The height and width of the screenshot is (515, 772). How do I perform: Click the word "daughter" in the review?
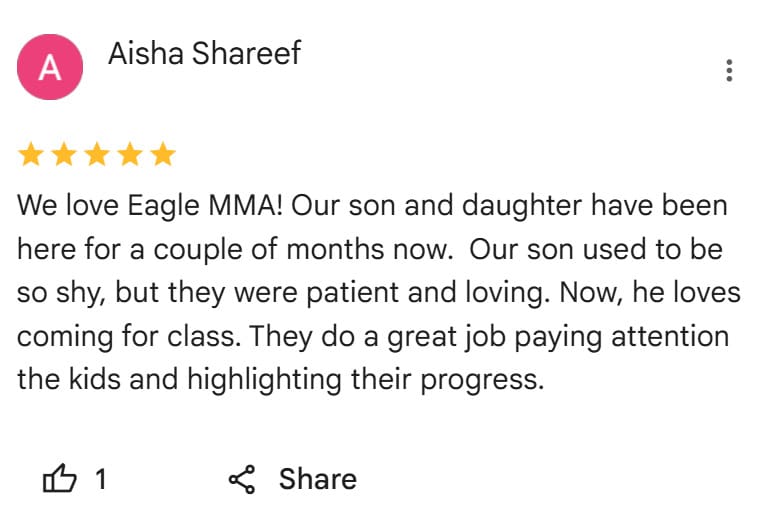522,206
